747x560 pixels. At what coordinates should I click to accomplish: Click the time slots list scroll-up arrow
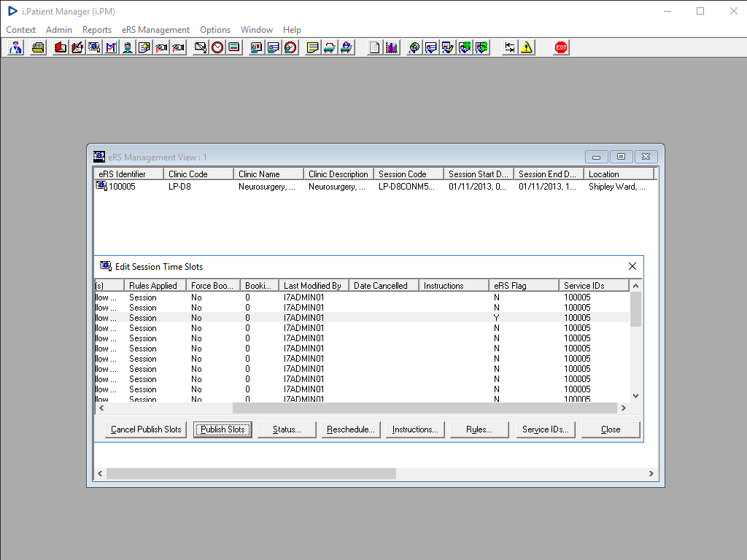pyautogui.click(x=635, y=286)
